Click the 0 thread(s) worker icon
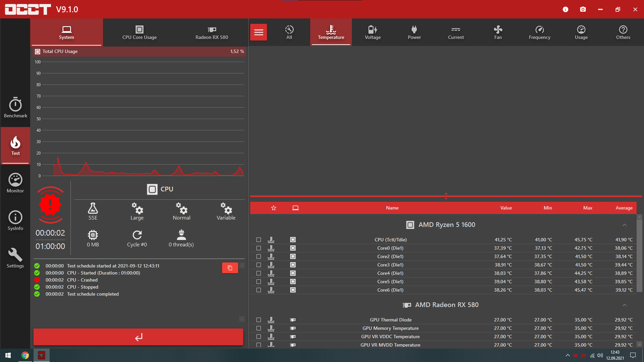This screenshot has height=362, width=644. 181,235
